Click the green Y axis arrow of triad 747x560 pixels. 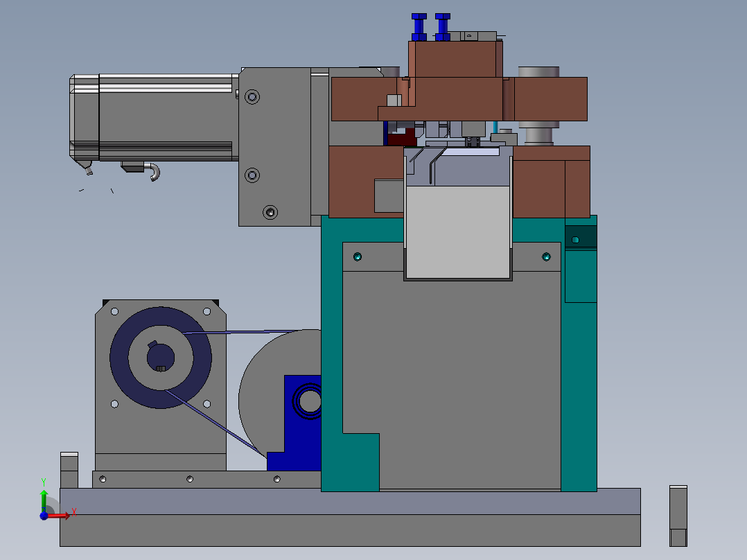[x=44, y=500]
